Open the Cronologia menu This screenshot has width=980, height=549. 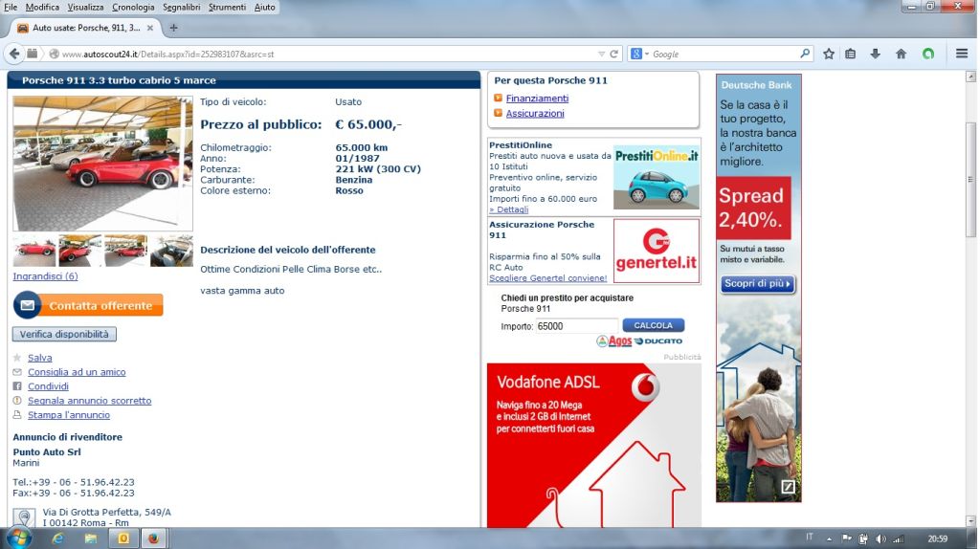pos(133,7)
